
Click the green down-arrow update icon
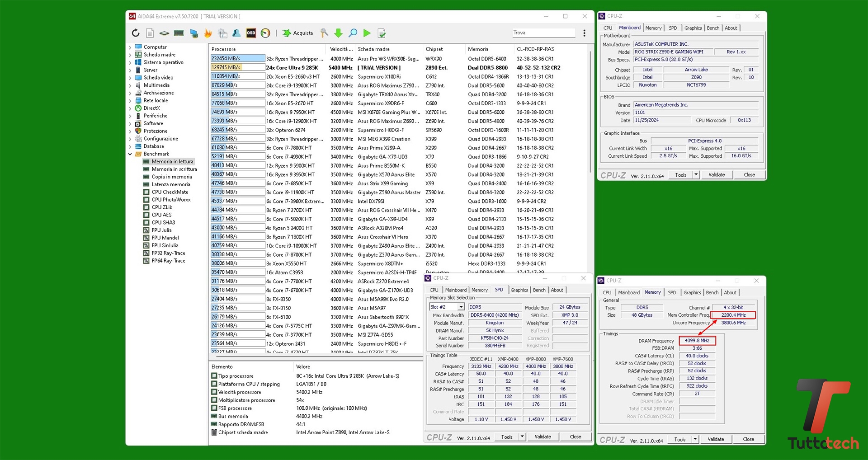click(338, 33)
